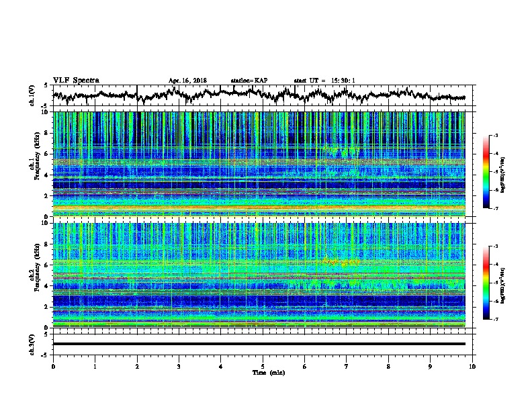Image resolution: width=532 pixels, height=411 pixels.
Task: Click the ch.2 spectrogram panel
Action: pyautogui.click(x=259, y=275)
